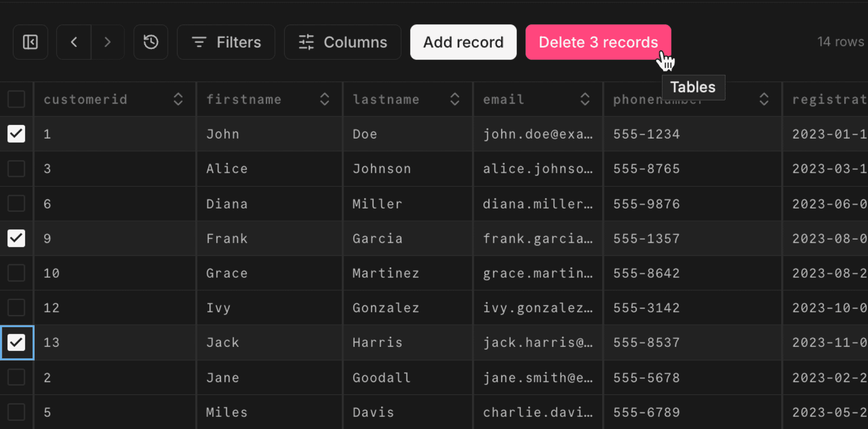Sort by the email column arrows
The width and height of the screenshot is (868, 429).
click(585, 99)
